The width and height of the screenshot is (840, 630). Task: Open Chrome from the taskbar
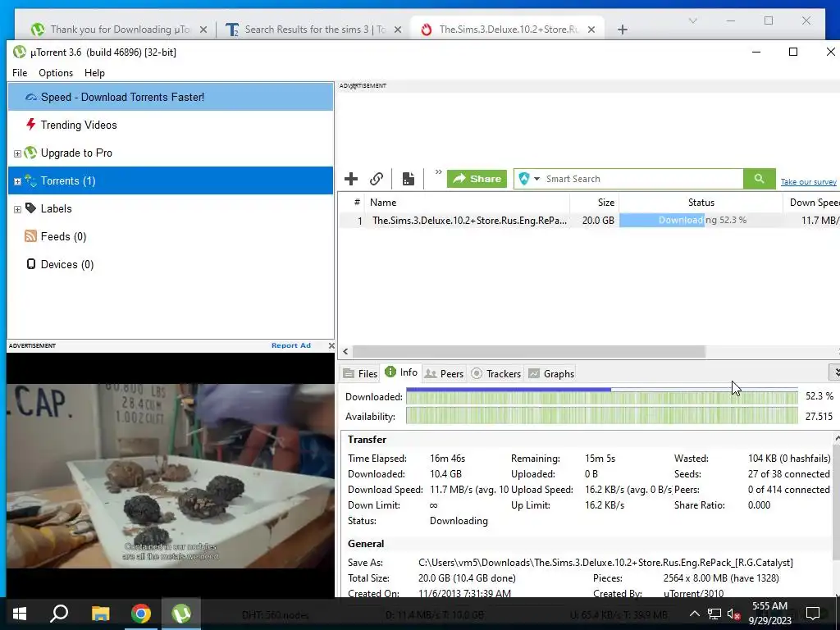(x=141, y=614)
